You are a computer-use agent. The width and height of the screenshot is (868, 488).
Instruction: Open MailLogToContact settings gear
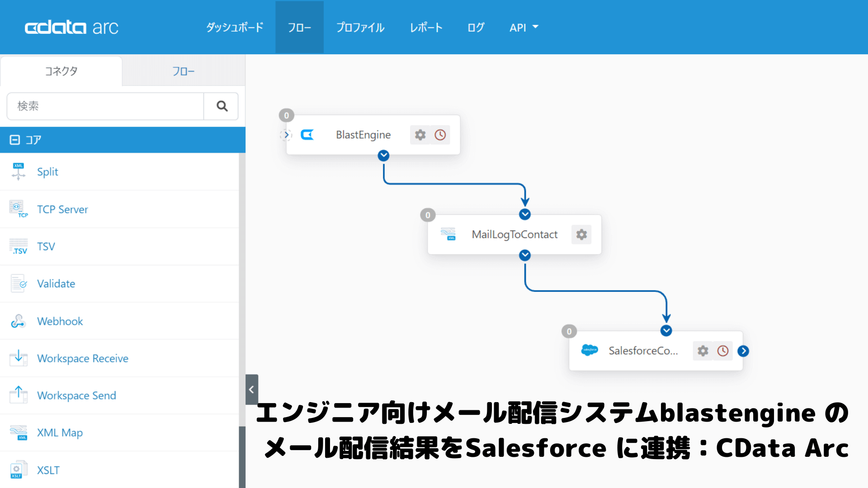click(x=581, y=235)
